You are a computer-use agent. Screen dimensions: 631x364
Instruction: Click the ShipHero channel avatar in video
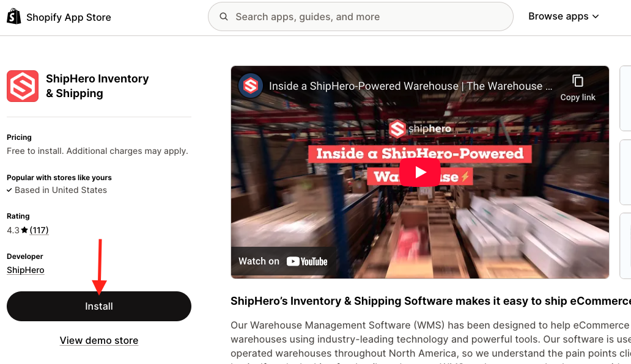click(250, 86)
